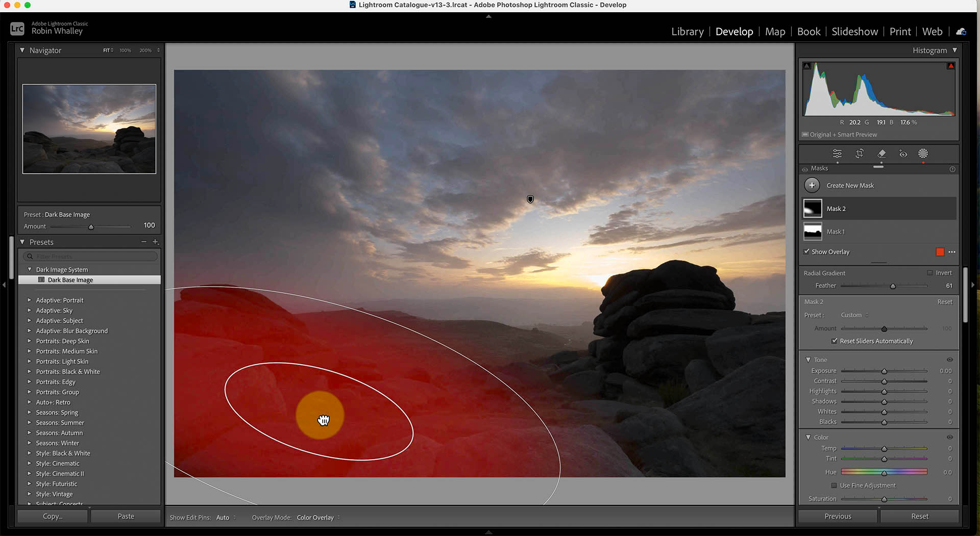
Task: Collapse the Tone section triangle
Action: pos(808,360)
